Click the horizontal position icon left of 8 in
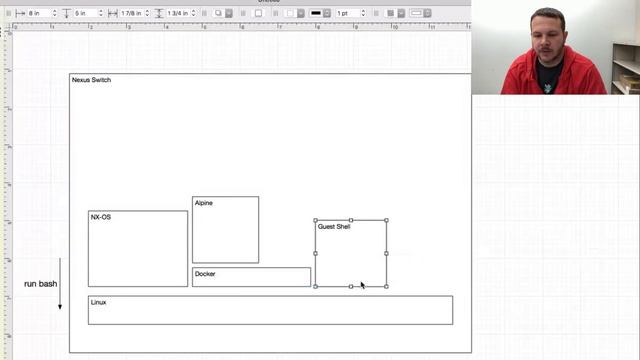 [20, 13]
